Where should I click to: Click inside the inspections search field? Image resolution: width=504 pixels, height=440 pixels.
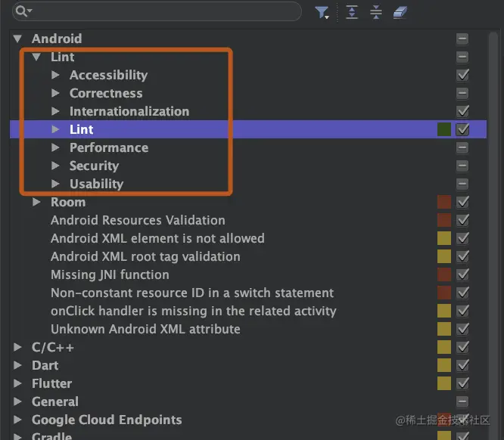(x=166, y=11)
